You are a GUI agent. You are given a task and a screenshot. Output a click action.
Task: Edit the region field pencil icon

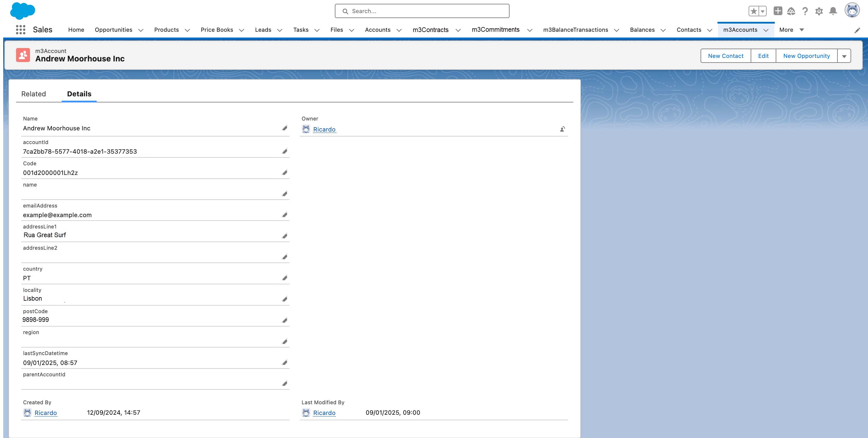point(285,341)
